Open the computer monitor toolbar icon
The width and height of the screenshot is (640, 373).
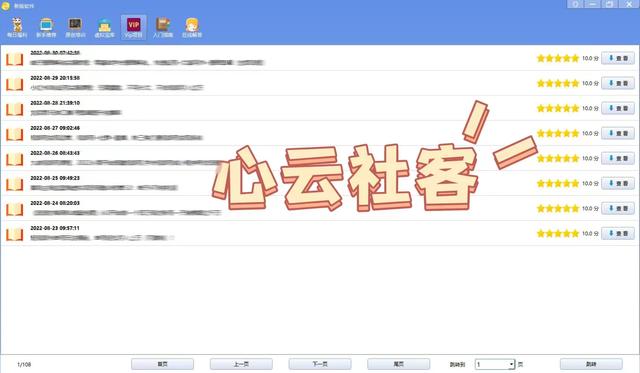pyautogui.click(x=46, y=28)
